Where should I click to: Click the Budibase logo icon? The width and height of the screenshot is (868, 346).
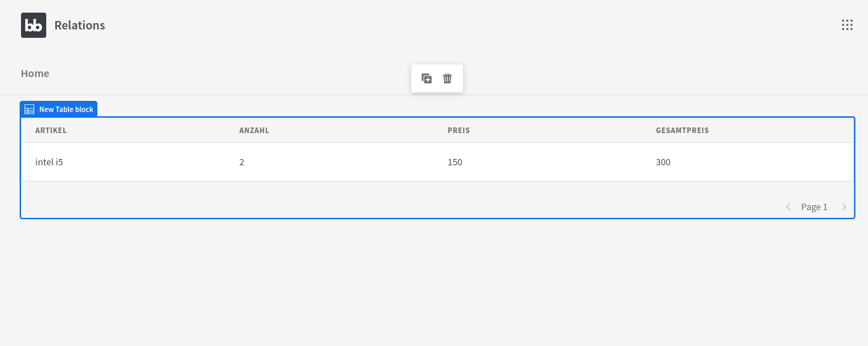(34, 25)
